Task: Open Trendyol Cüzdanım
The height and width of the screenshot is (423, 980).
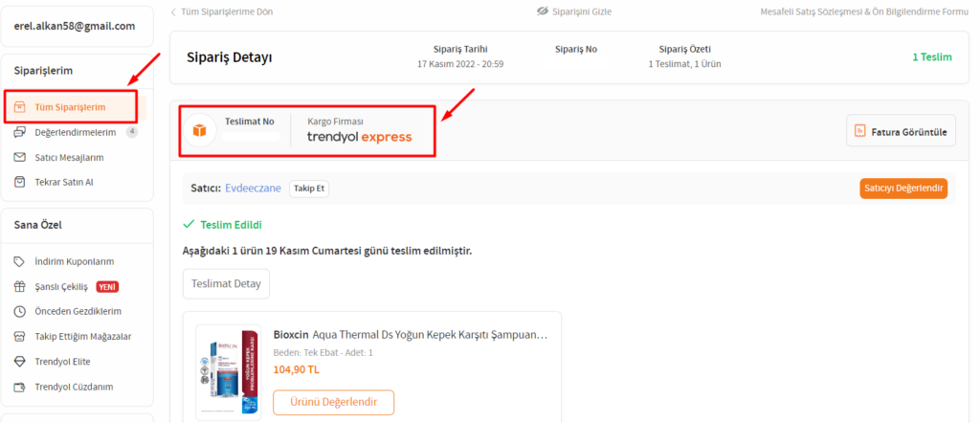Action: pos(74,387)
